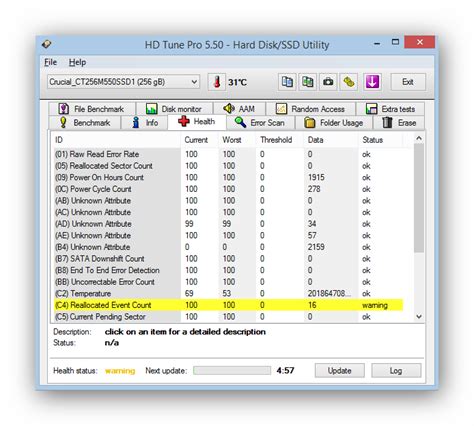
Task: Select the (AB) Unknown Attribute row
Action: pyautogui.click(x=228, y=201)
